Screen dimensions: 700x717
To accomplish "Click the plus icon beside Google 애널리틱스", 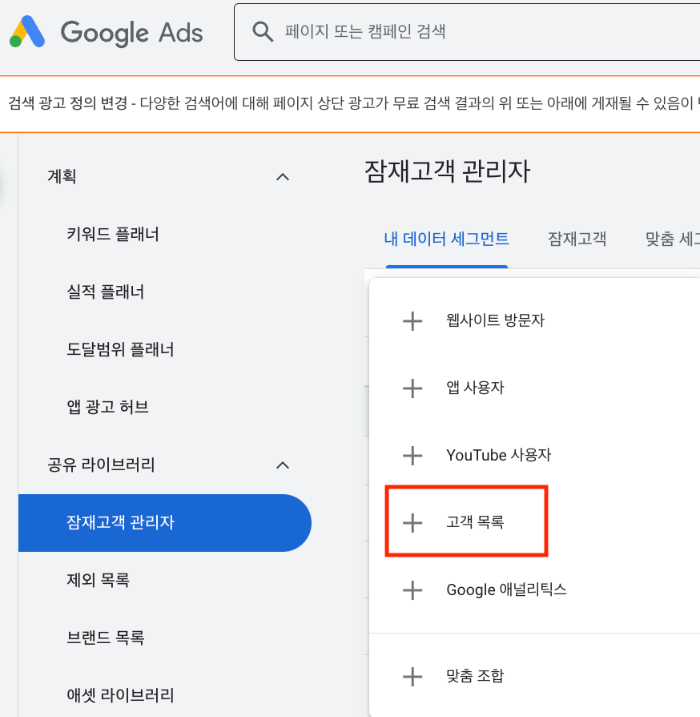I will (x=412, y=590).
